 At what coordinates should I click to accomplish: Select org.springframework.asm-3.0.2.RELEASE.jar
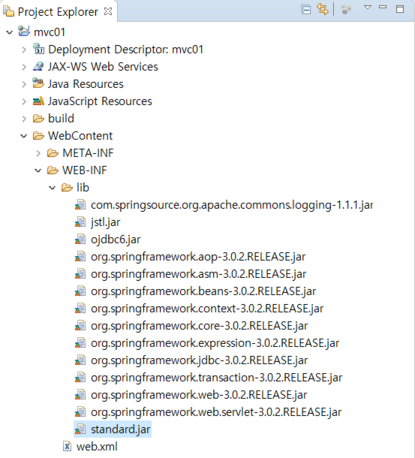pos(198,274)
